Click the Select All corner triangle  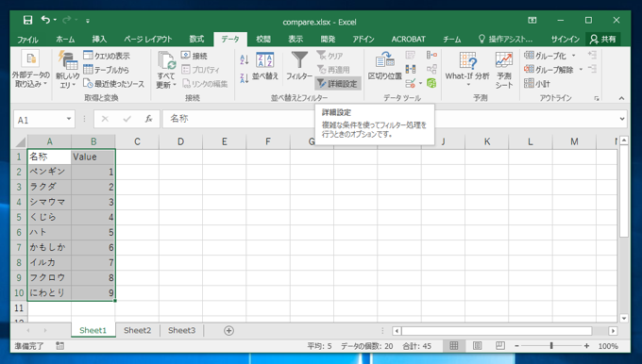point(21,141)
